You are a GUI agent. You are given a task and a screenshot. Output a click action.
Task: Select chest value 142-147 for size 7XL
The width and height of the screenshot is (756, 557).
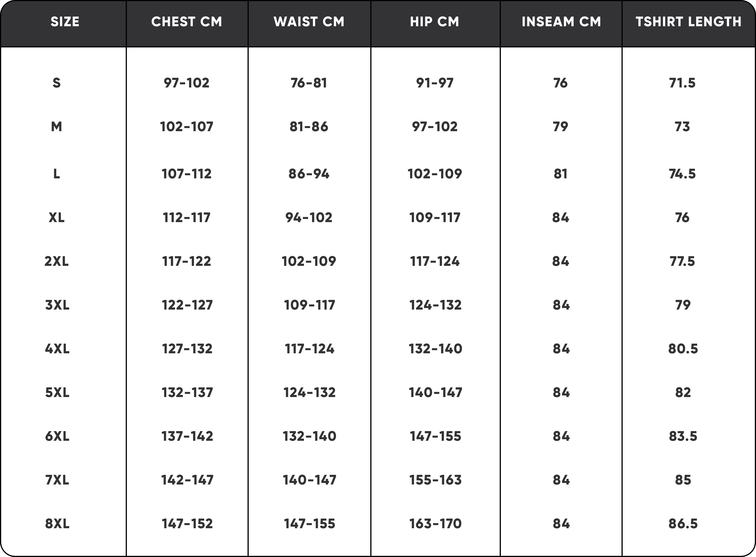pos(187,480)
